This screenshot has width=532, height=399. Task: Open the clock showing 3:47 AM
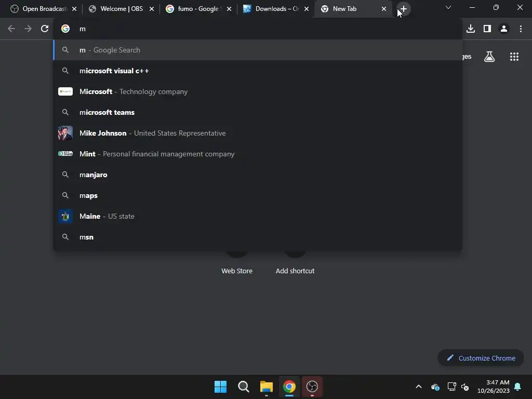[494, 387]
